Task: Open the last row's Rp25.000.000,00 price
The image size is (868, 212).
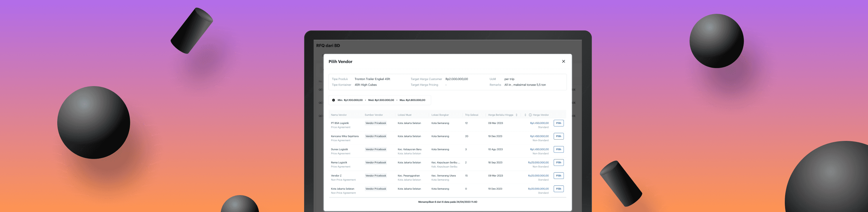Action: [538, 189]
